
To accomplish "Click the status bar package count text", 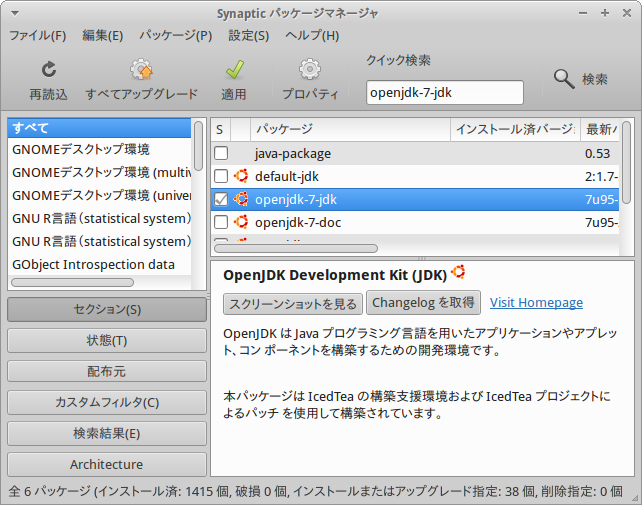I will (x=315, y=491).
